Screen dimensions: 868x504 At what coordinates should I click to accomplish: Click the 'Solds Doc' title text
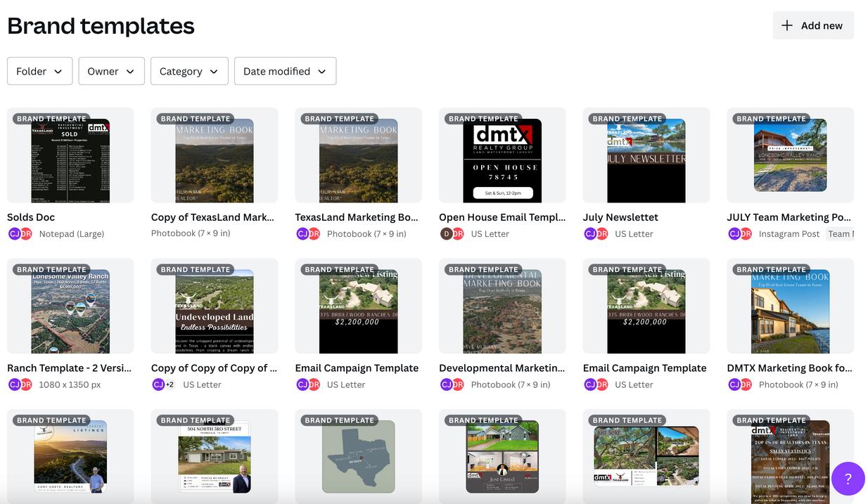pos(31,217)
